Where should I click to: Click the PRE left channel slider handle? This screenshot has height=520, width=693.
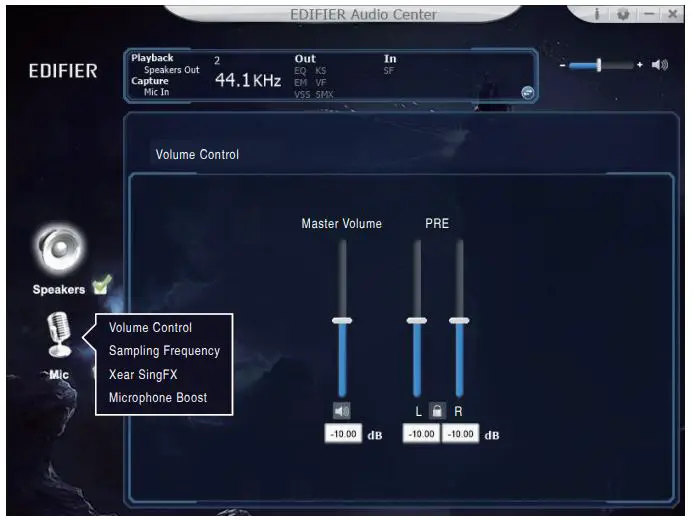[416, 321]
